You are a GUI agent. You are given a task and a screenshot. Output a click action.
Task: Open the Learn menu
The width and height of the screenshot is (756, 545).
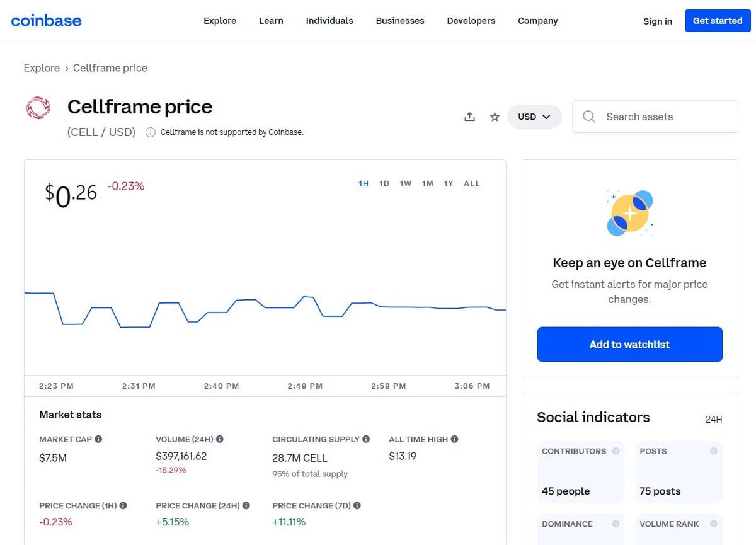pyautogui.click(x=271, y=21)
